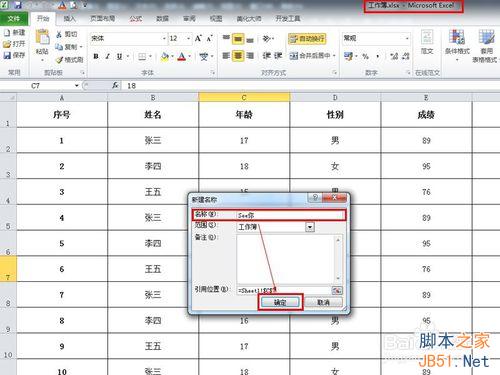Select the cell 张三 in row 2

coord(153,140)
